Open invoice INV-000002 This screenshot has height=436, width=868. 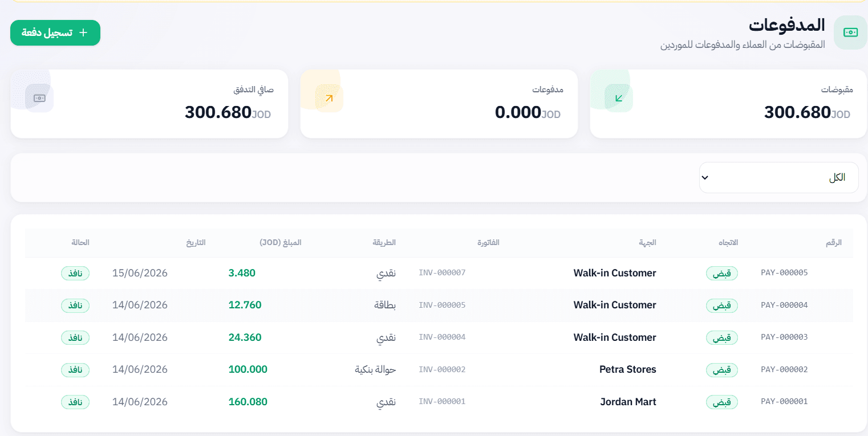click(442, 369)
